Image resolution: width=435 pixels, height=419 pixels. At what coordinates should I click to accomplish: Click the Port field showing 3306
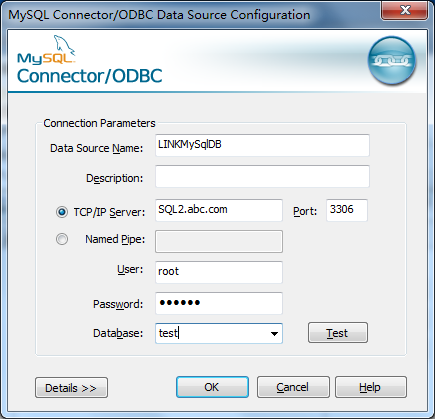[x=347, y=210]
